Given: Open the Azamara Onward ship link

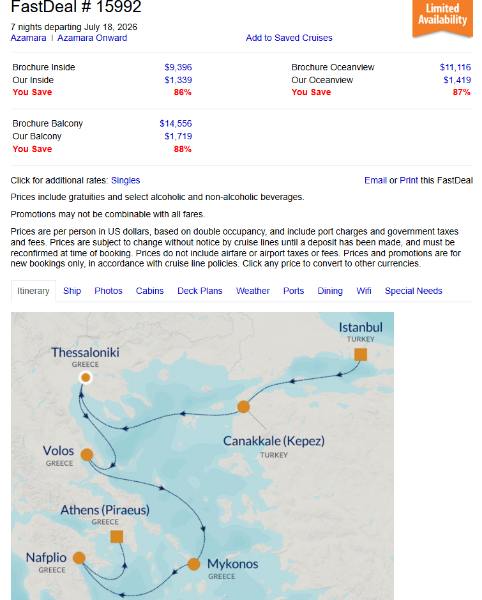Looking at the screenshot, I should (92, 38).
